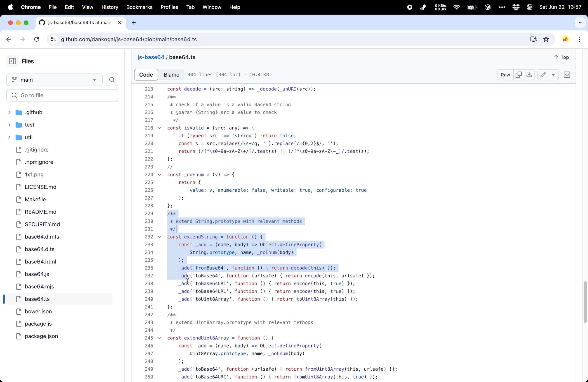
Task: Collapse the Files side panel
Action: tap(12, 61)
